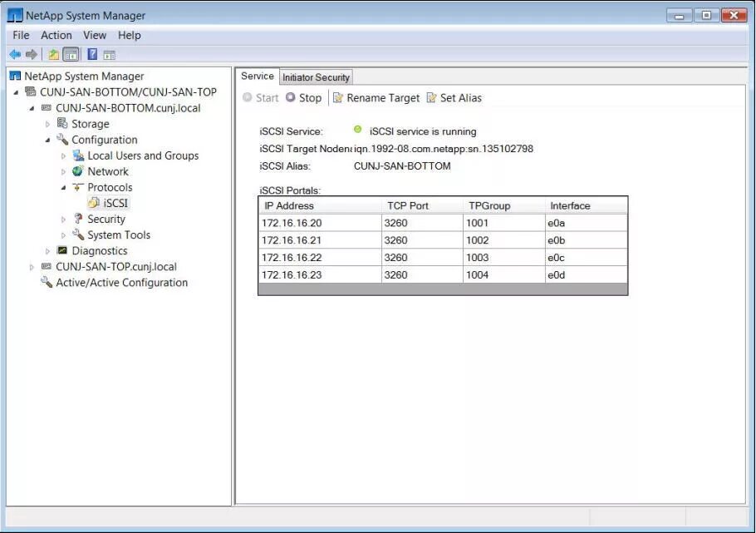Click the CUNJ-SAN-BOTTOM alias value
Viewport: 756px width, 533px height.
pos(402,166)
